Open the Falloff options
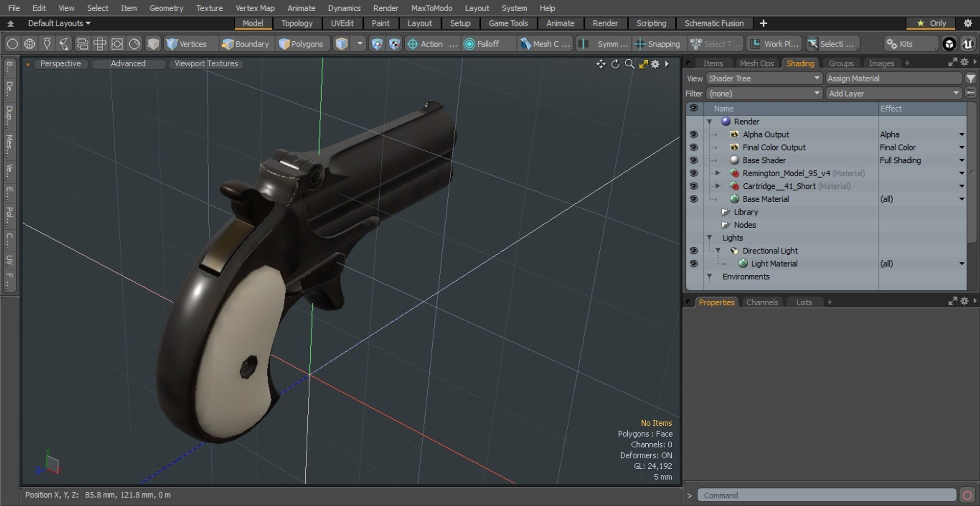This screenshot has height=506, width=980. (481, 44)
